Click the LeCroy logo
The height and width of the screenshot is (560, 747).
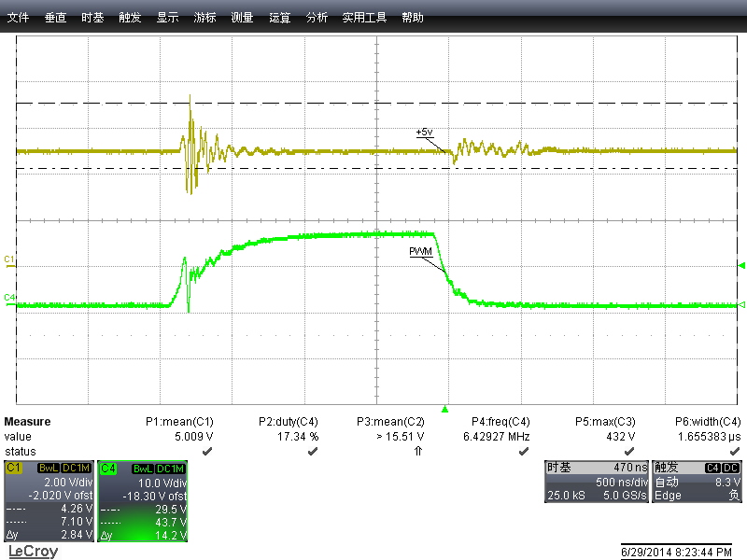pyautogui.click(x=33, y=552)
